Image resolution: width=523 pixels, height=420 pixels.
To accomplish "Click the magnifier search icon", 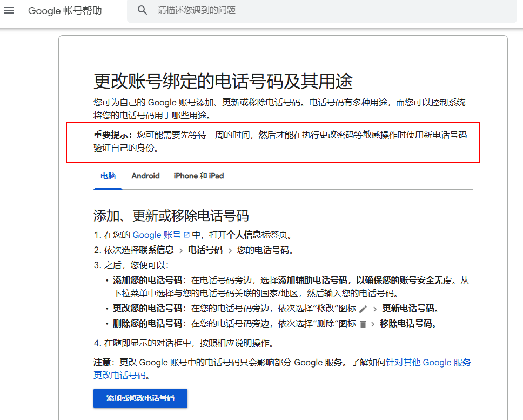I will click(x=142, y=10).
